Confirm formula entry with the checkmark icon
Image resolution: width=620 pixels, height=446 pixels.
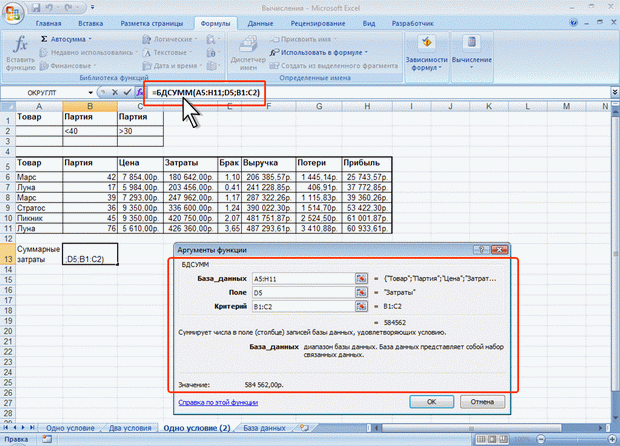[127, 93]
